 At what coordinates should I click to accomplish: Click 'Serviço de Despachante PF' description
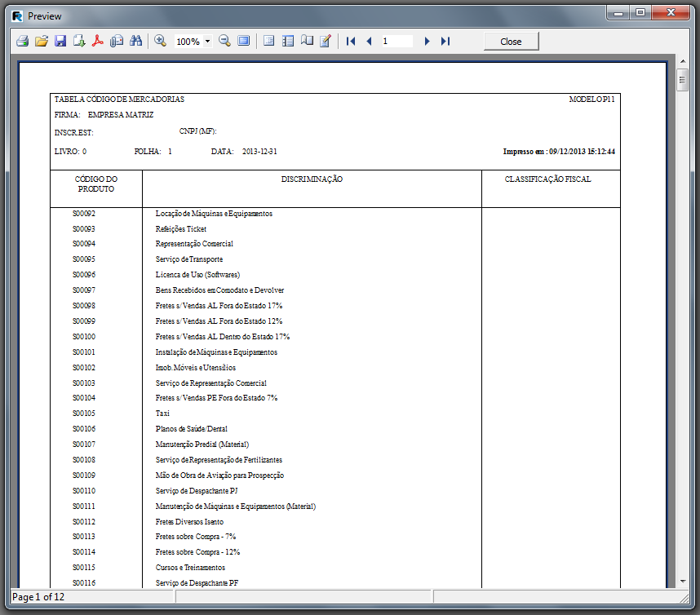197,583
